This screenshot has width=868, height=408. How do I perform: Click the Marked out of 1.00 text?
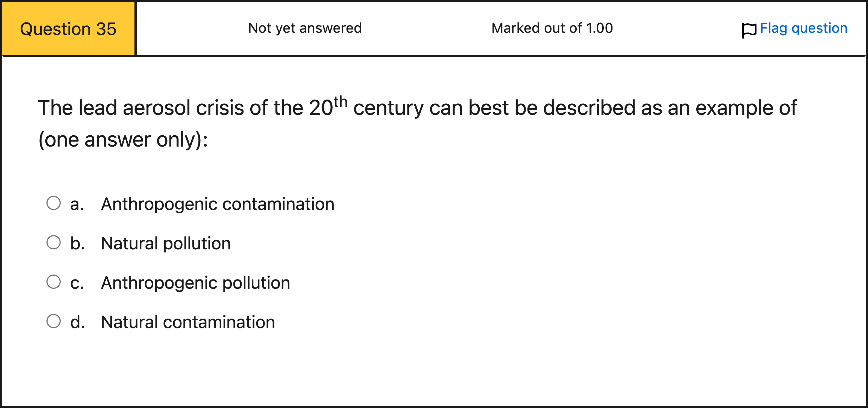(x=552, y=29)
